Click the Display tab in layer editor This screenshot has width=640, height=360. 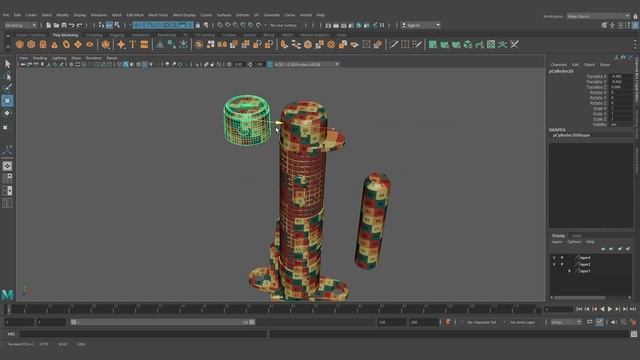(x=558, y=236)
